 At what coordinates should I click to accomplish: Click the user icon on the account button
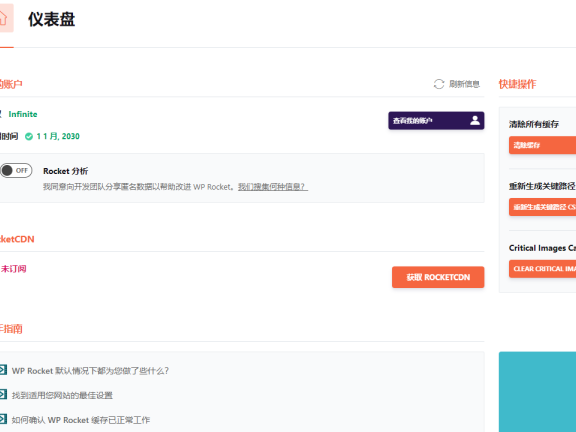pyautogui.click(x=475, y=120)
